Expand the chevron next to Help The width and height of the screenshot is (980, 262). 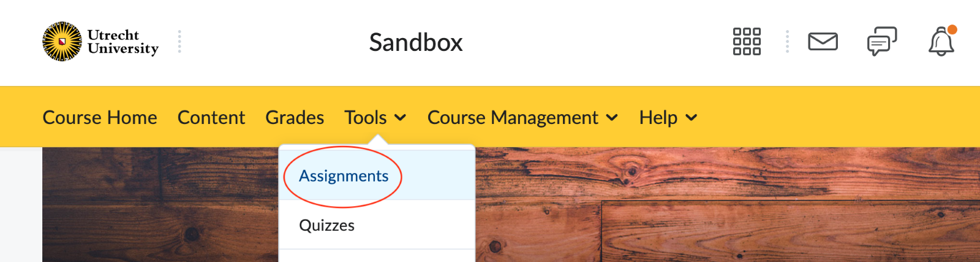(x=691, y=118)
